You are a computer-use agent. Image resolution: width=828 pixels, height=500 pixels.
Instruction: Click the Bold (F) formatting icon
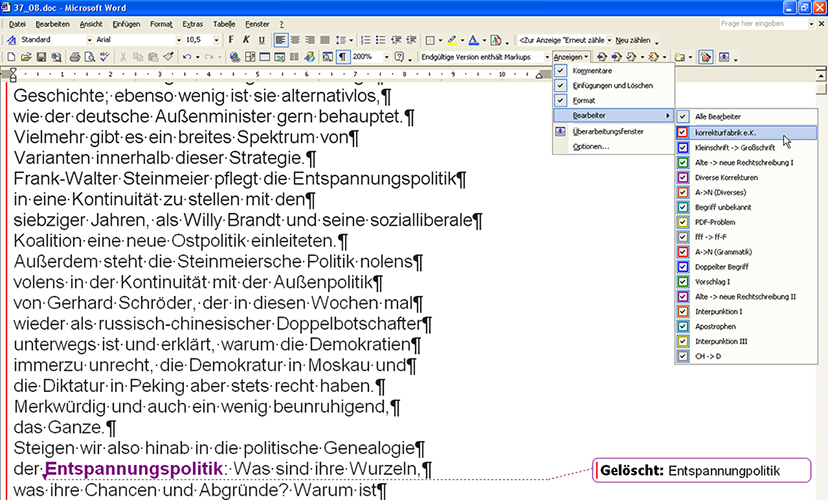(231, 40)
